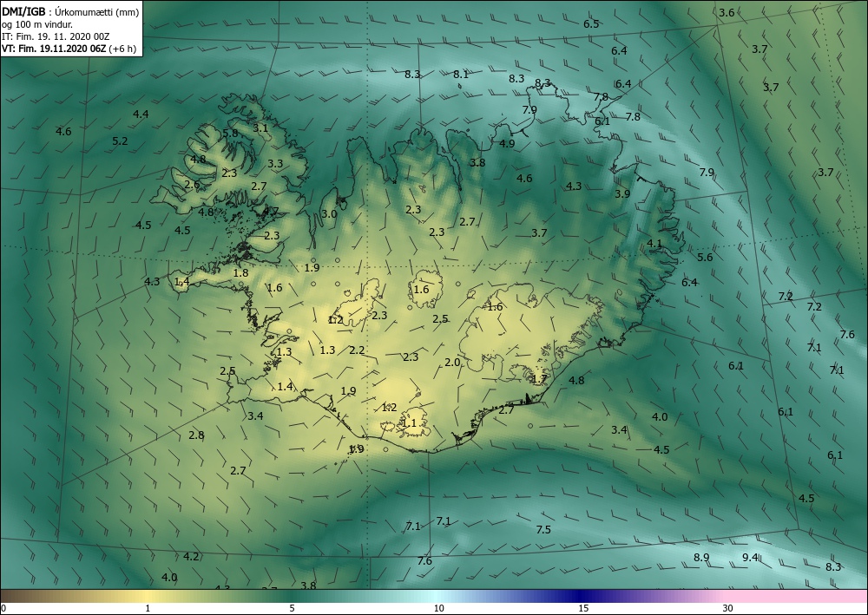Click the 10 label on the color scale
The width and height of the screenshot is (868, 615).
click(438, 609)
